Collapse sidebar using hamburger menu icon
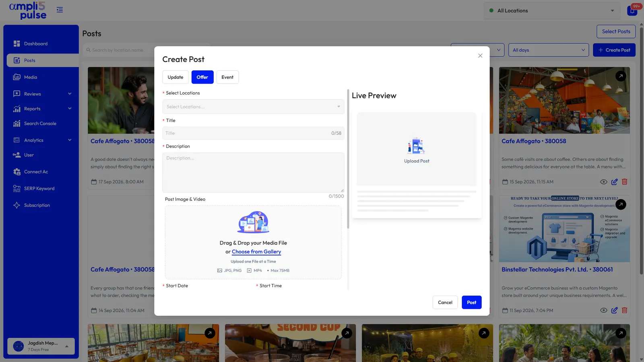 [60, 10]
